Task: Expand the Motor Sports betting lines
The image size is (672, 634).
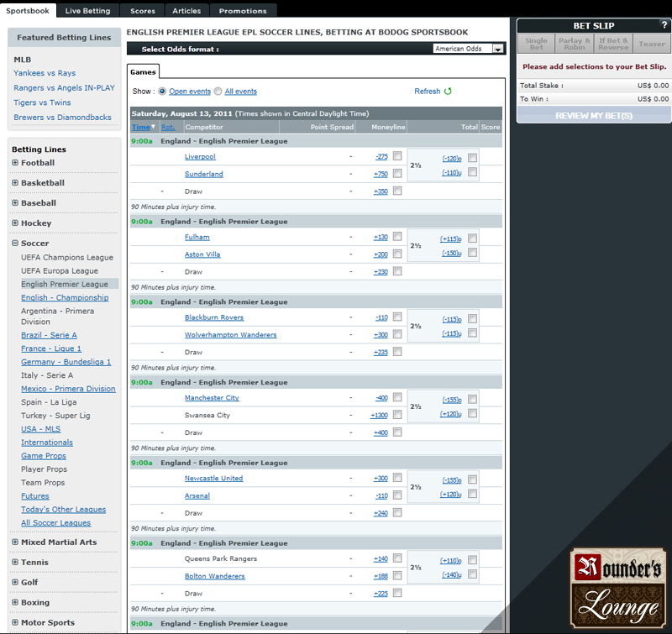Action: coord(15,622)
